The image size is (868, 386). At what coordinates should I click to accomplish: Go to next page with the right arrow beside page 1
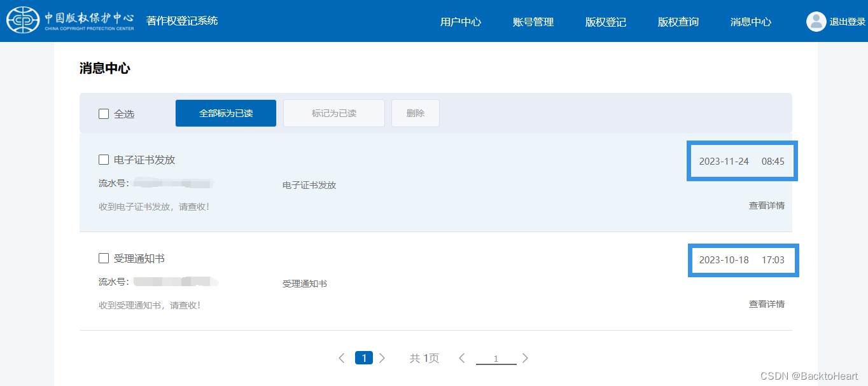click(x=382, y=358)
